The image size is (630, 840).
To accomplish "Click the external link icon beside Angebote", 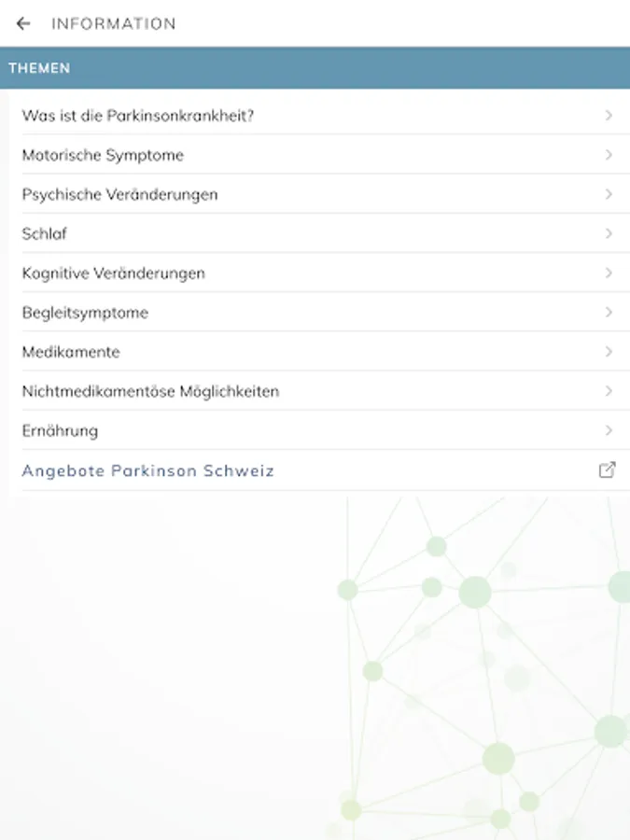I will [x=607, y=469].
